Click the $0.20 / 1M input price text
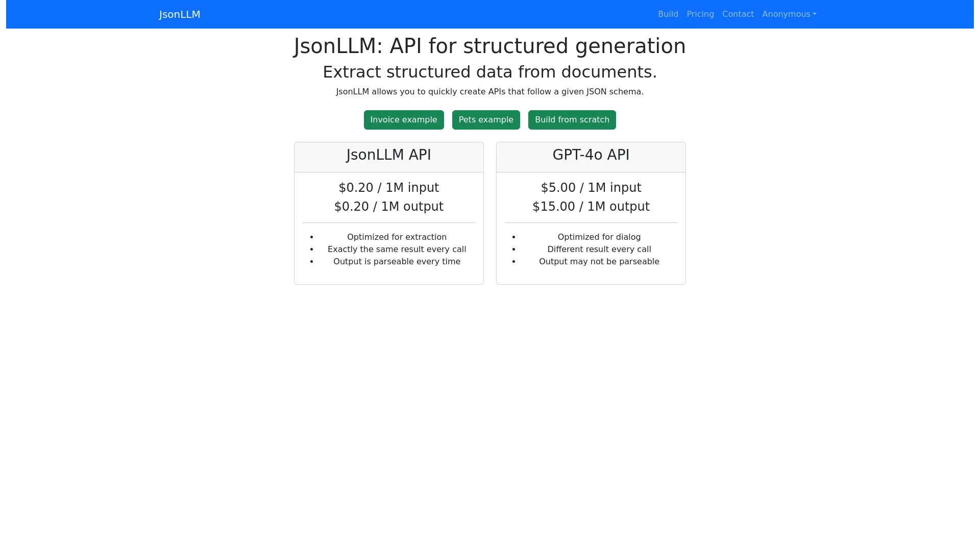Screen dimensions: 980x551 (x=388, y=187)
